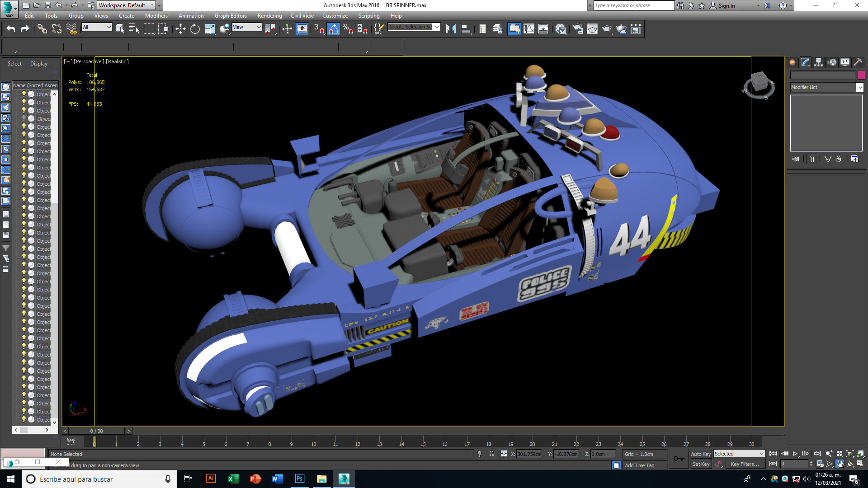
Task: Click the Redo arrow in the main toolbar
Action: 25,29
